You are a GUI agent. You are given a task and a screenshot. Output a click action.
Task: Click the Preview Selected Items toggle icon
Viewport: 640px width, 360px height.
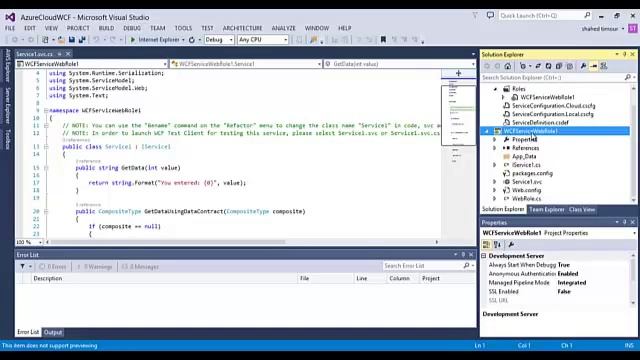pyautogui.click(x=593, y=66)
